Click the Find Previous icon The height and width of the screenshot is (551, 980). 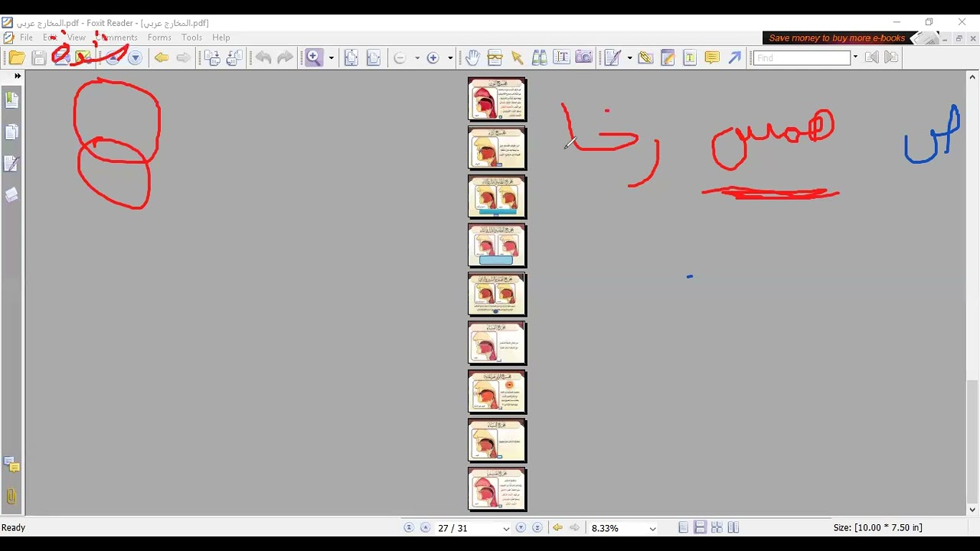pos(871,57)
